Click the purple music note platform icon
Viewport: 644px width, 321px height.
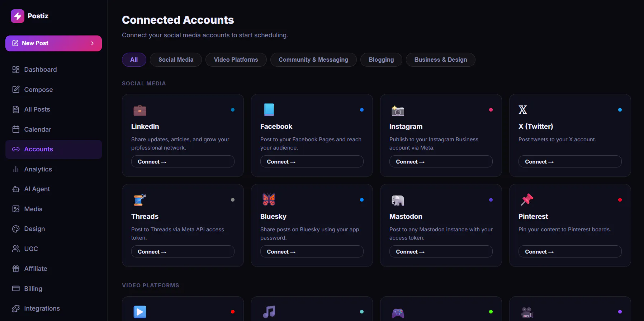pos(269,312)
